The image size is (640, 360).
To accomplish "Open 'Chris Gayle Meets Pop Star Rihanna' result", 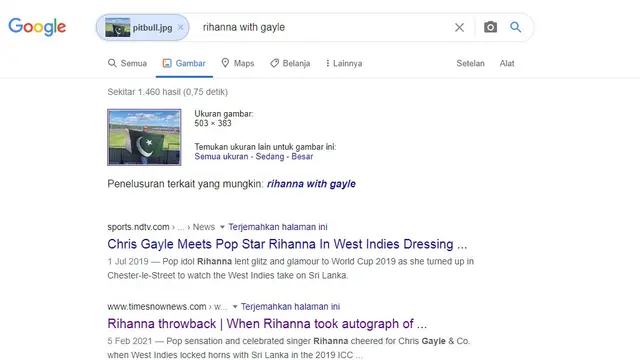I will click(x=287, y=244).
